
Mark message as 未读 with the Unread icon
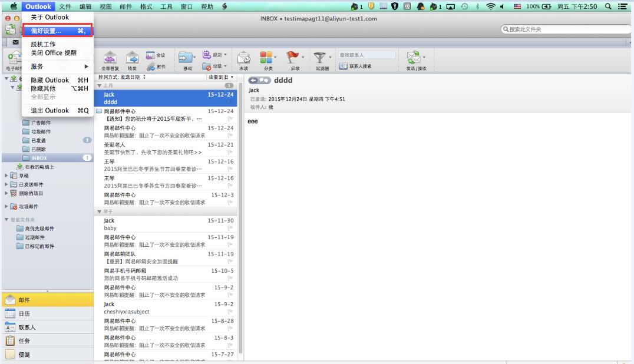pos(243,57)
